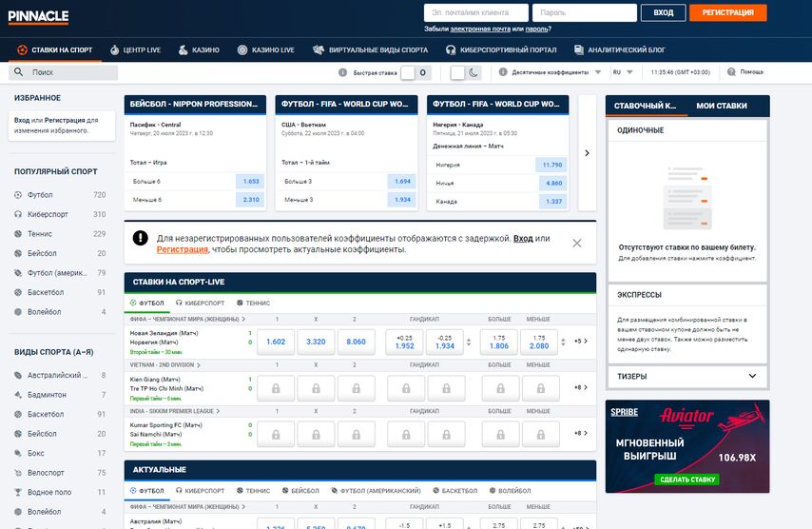
Task: Click Регистрация link in notification
Action: (183, 249)
